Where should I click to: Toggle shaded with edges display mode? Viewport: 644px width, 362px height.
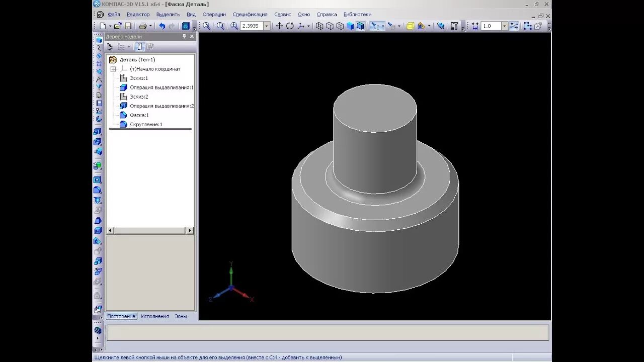(360, 26)
